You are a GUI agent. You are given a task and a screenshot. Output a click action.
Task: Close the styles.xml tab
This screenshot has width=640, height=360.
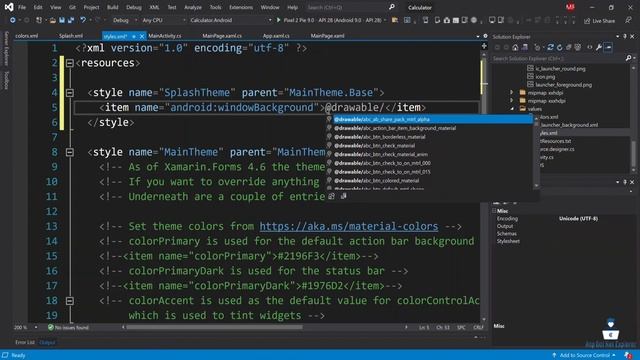coord(142,36)
